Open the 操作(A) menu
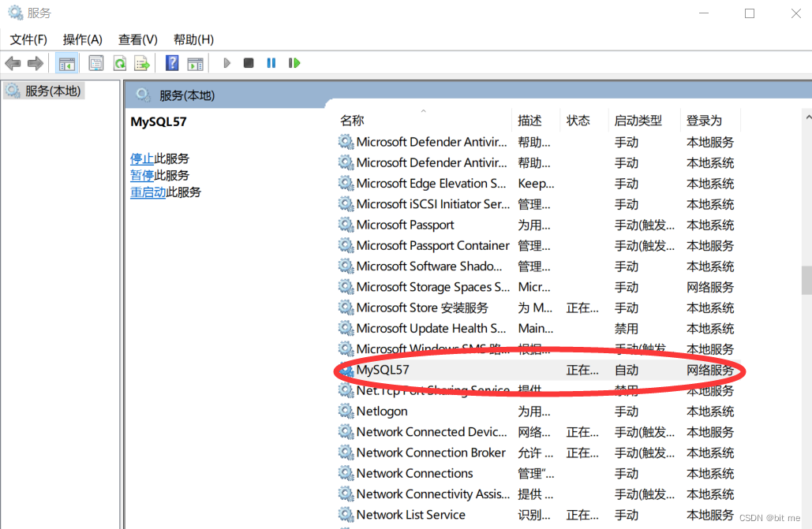This screenshot has height=529, width=812. click(82, 39)
